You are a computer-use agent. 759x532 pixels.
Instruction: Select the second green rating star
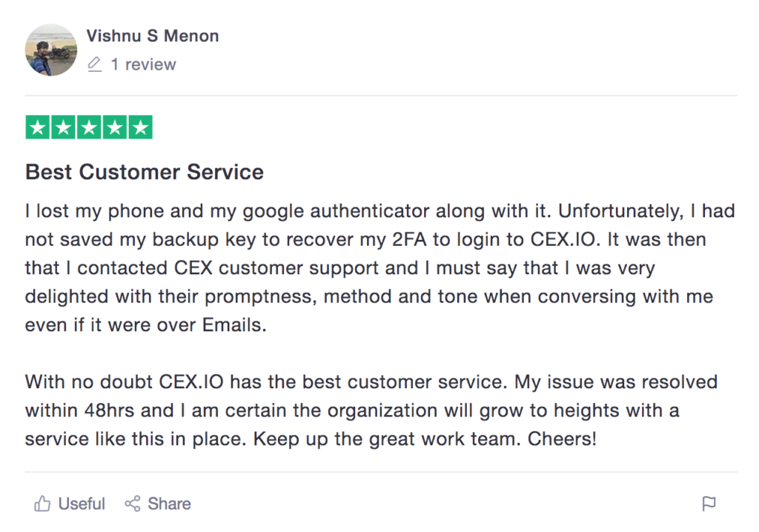(64, 127)
